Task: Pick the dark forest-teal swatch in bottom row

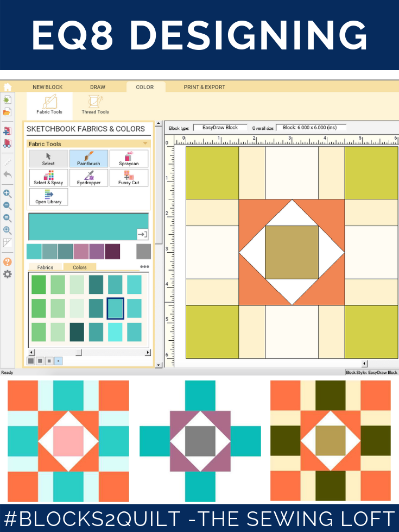Action: pyautogui.click(x=77, y=332)
